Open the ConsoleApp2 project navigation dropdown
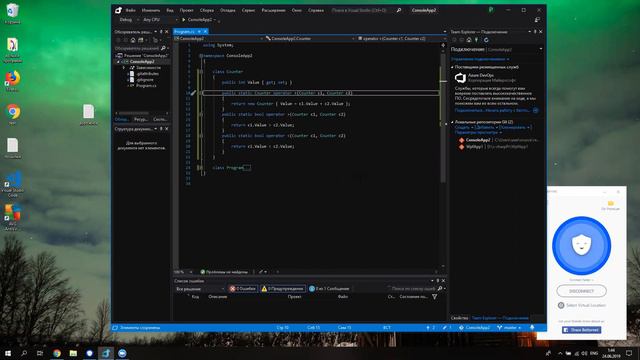640x360 pixels. click(219, 38)
